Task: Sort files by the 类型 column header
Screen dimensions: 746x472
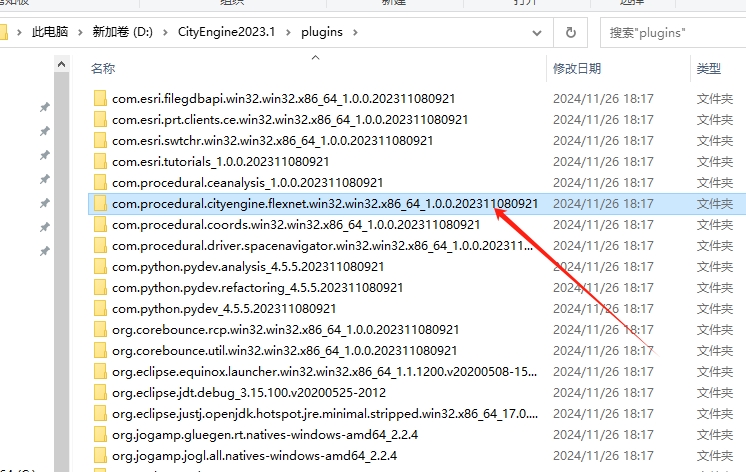Action: [x=708, y=69]
